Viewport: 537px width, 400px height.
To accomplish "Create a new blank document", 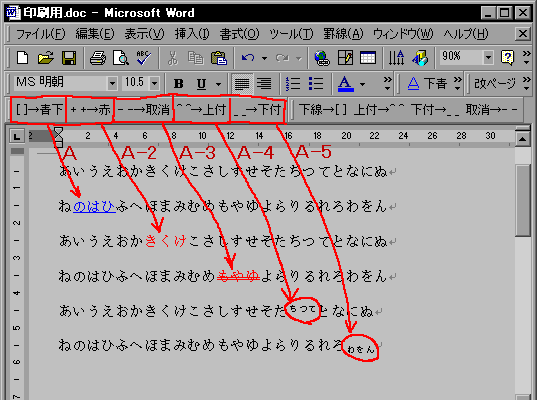I will 23,58.
